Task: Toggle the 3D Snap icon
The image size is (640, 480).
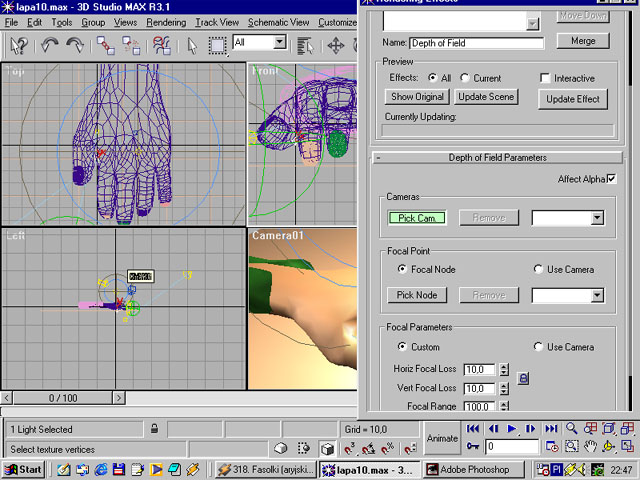Action: click(349, 449)
